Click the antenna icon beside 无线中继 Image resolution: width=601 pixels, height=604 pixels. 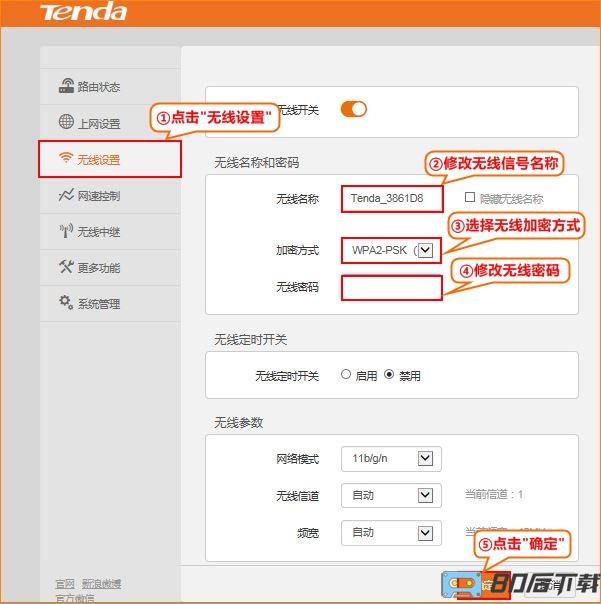point(66,231)
